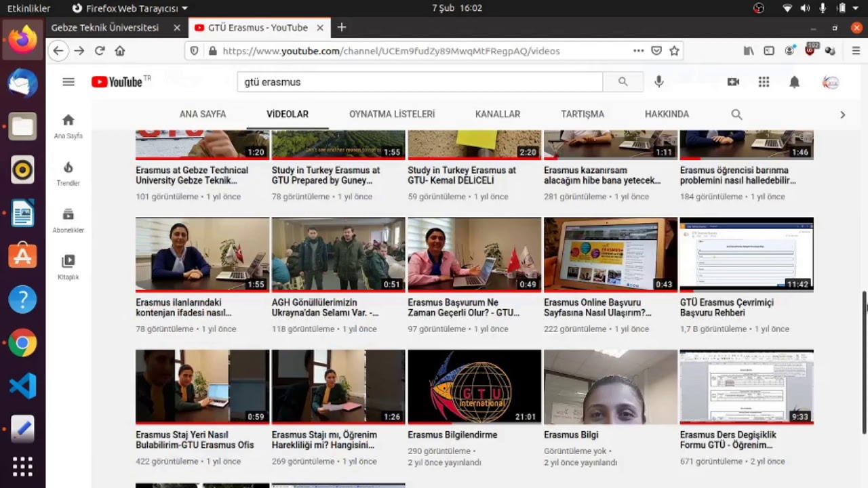Open Abonelikler in the left sidebar
This screenshot has height=488, width=868.
(68, 220)
